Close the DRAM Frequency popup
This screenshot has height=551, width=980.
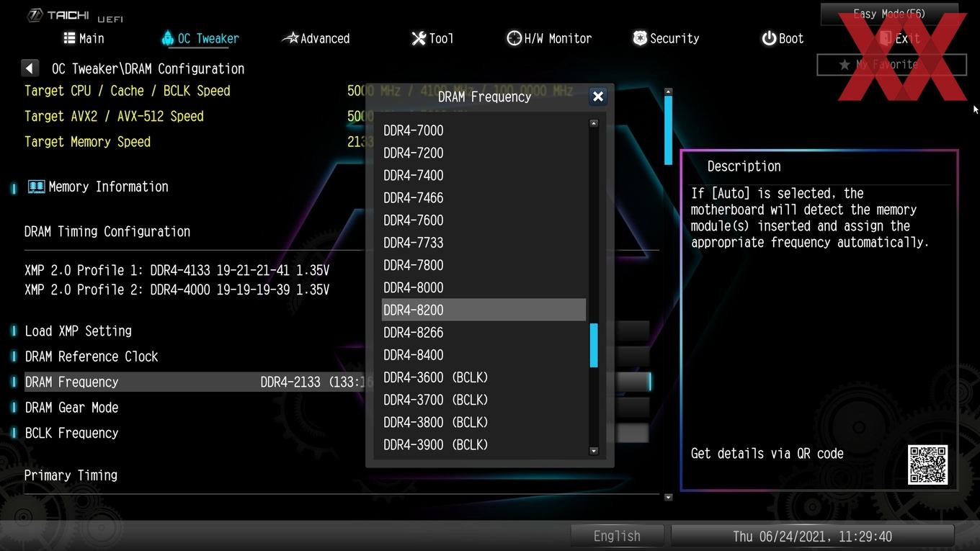click(597, 97)
